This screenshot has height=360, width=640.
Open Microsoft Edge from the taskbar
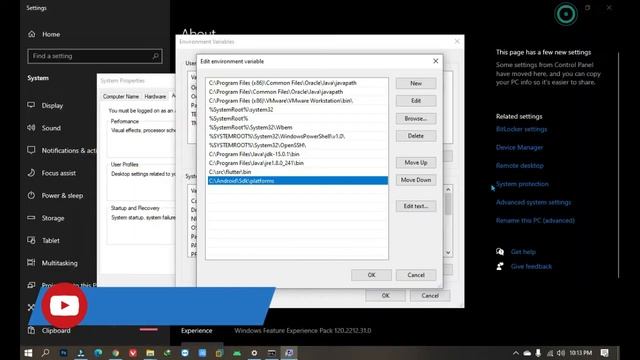(x=98, y=353)
